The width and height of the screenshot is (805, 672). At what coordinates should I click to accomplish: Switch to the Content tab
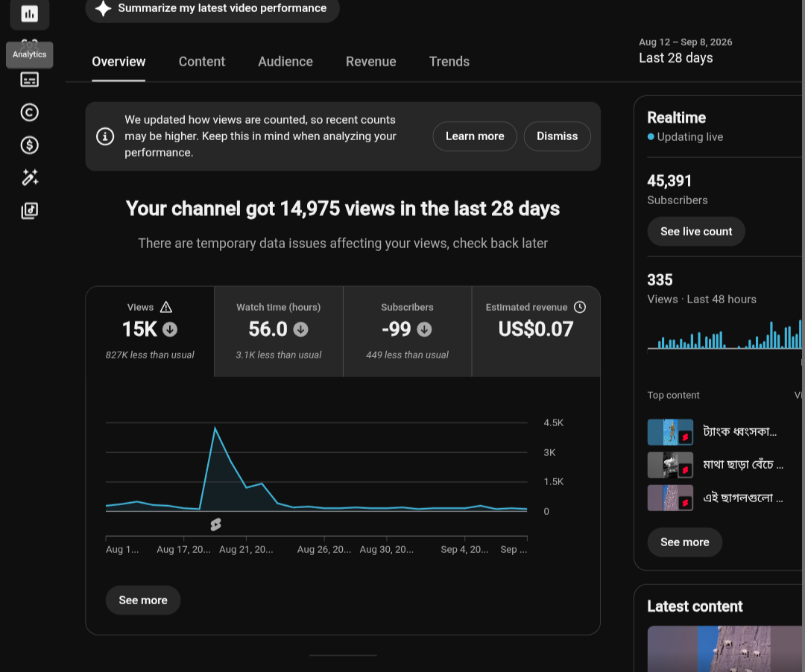coord(202,62)
